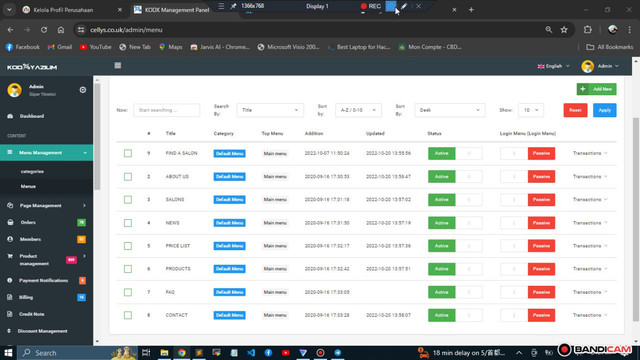The image size is (640, 360).
Task: Open the English language dropdown
Action: (x=553, y=66)
